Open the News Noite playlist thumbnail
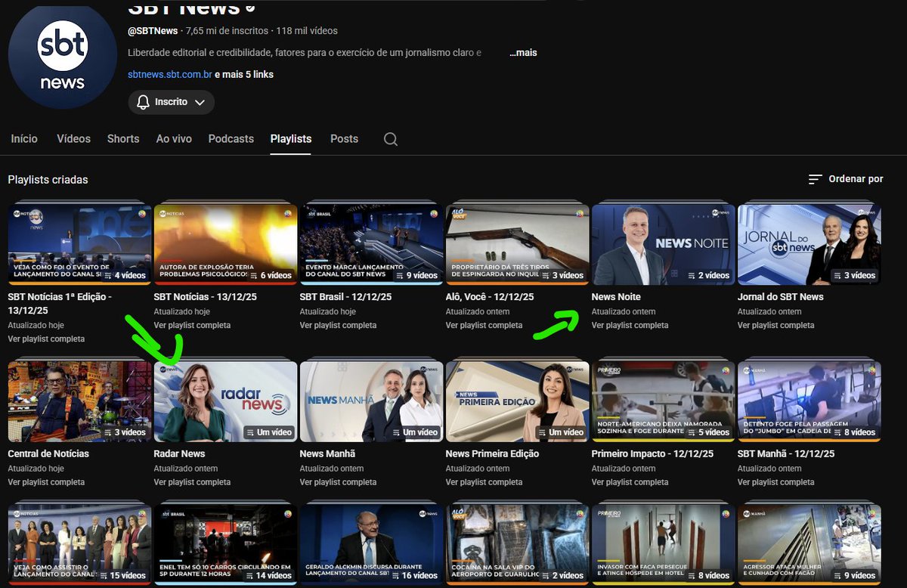The image size is (907, 588). (x=663, y=244)
